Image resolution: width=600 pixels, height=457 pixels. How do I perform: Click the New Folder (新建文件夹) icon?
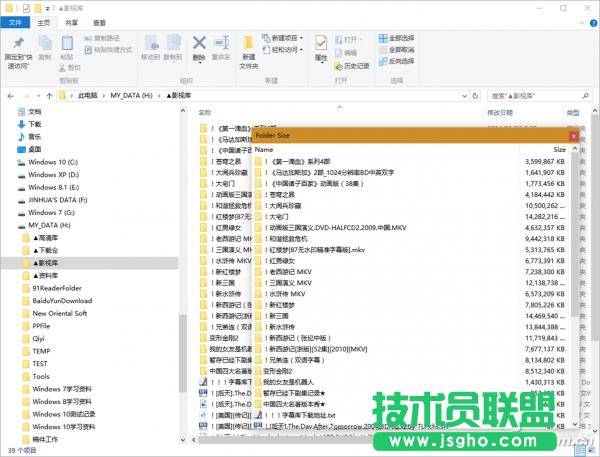click(x=247, y=47)
